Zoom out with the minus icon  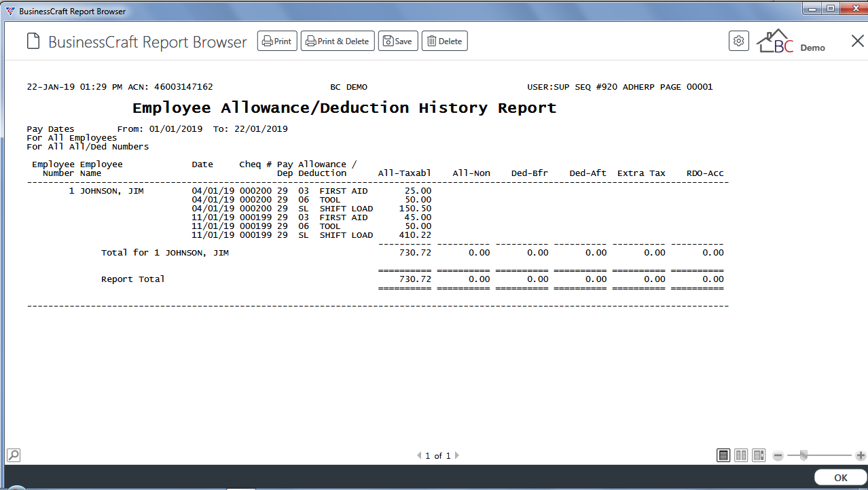point(778,456)
